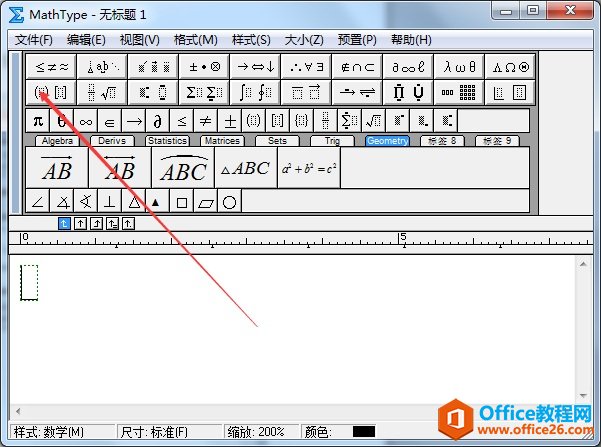Open the operator symbols palette (± • ⊗)
Viewport: 601px width, 447px height.
pyautogui.click(x=204, y=67)
